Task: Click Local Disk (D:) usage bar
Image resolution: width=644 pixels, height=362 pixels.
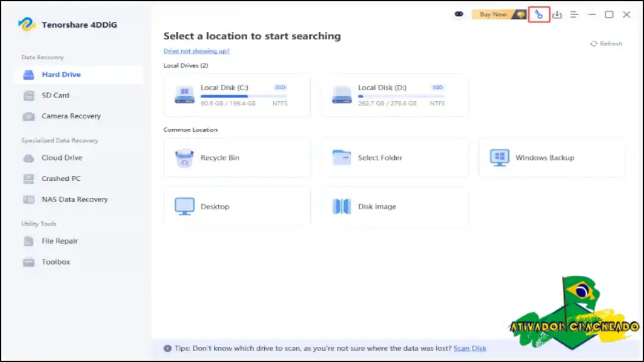Action: click(x=401, y=96)
